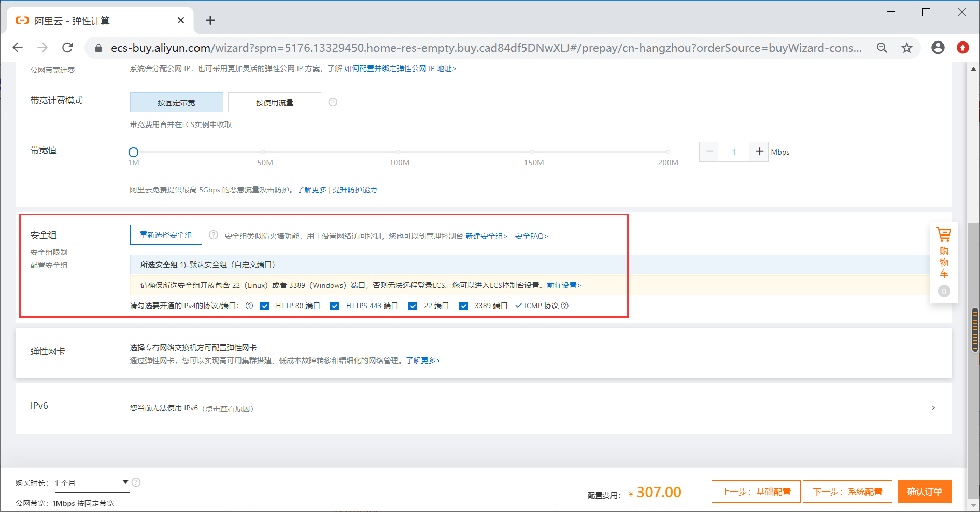Screen dimensions: 980x512
Task: Click help icon after 协议/端口 label
Action: tap(249, 306)
